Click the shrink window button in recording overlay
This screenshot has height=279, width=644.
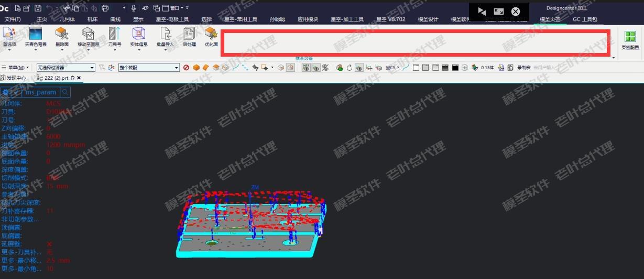(x=499, y=11)
